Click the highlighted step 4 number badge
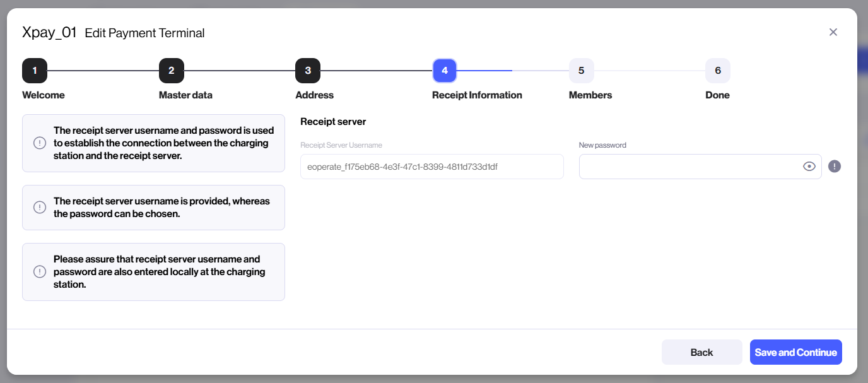The width and height of the screenshot is (868, 383). [x=445, y=71]
